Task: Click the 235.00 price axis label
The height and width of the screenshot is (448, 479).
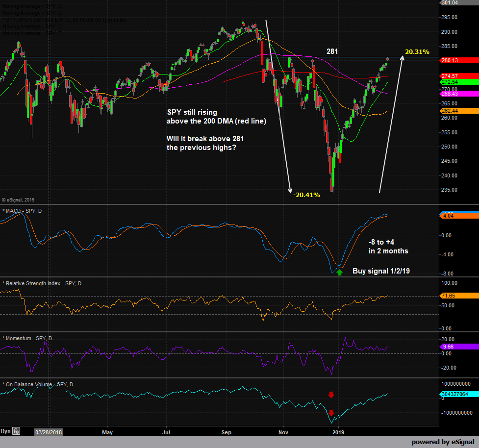Action: [449, 190]
